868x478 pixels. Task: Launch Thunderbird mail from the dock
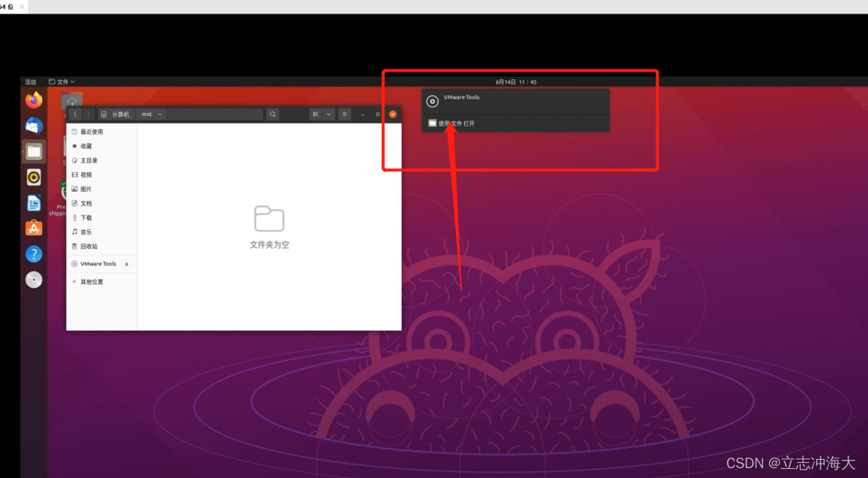click(x=34, y=126)
